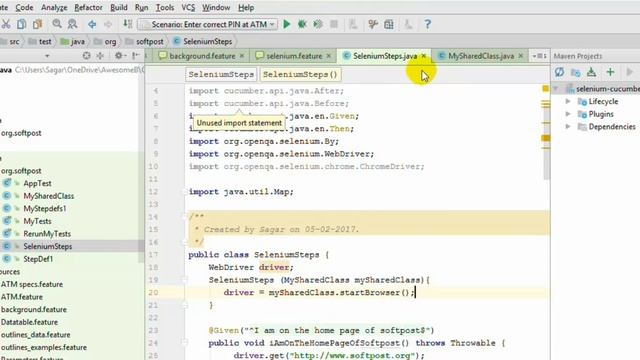Open the editor tabs overflow list
640x360 pixels.
(540, 56)
